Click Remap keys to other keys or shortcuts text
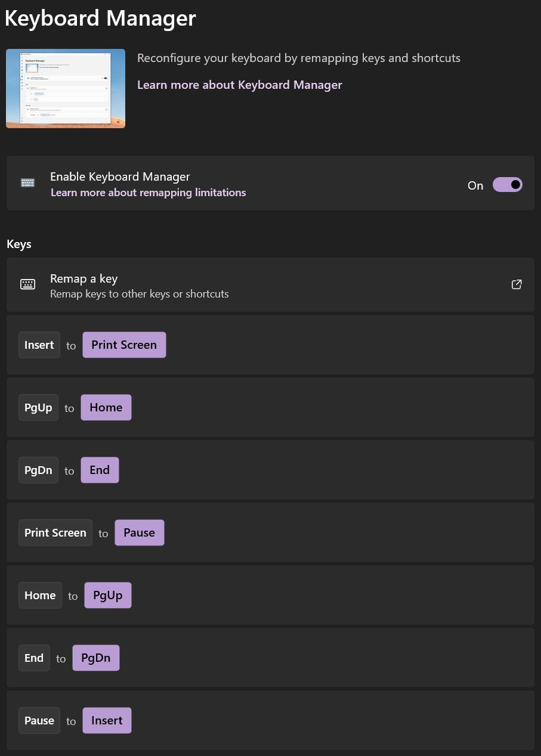541x756 pixels. coord(140,294)
